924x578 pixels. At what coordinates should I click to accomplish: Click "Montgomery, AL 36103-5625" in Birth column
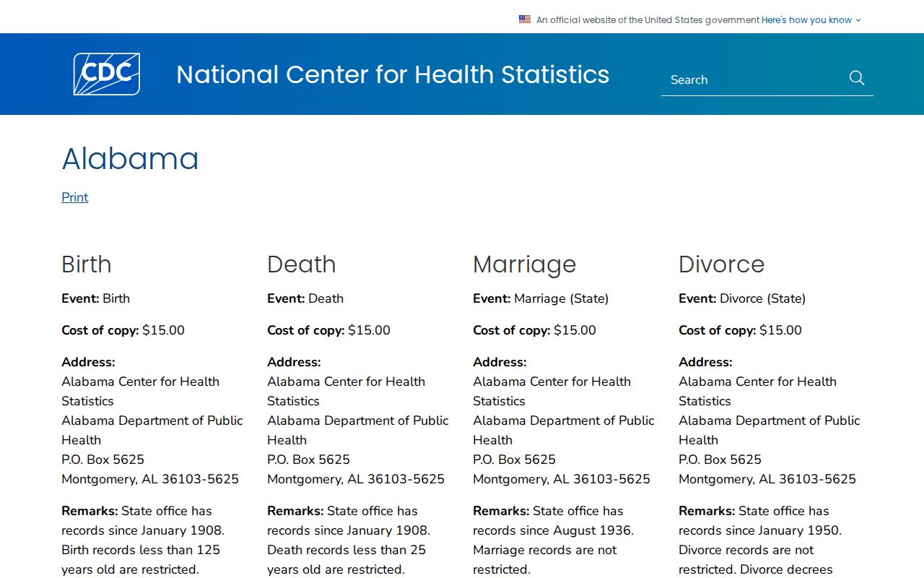[150, 479]
